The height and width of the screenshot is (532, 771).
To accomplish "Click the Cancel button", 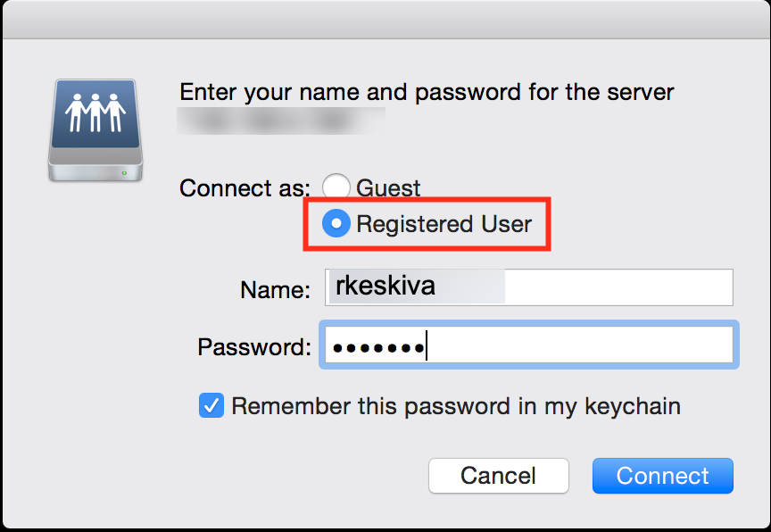I will click(499, 476).
